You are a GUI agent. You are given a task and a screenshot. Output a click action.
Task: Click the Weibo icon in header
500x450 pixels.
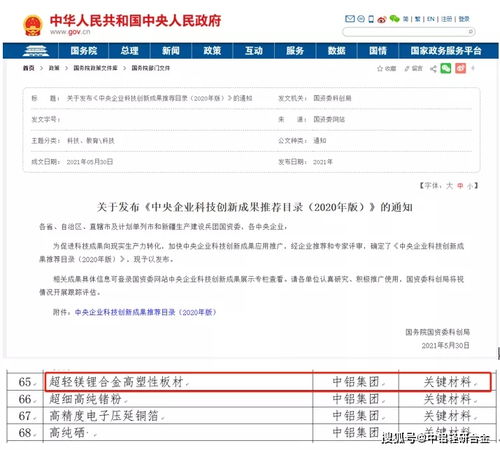click(x=382, y=19)
